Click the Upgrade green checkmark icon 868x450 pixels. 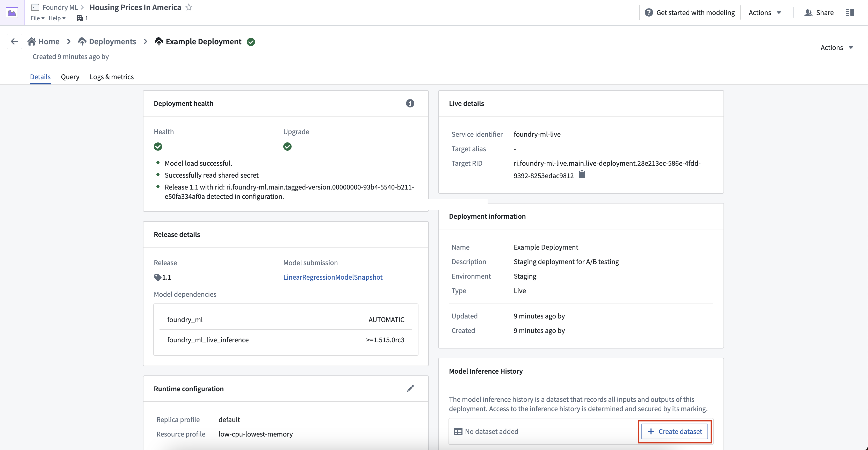coord(287,147)
